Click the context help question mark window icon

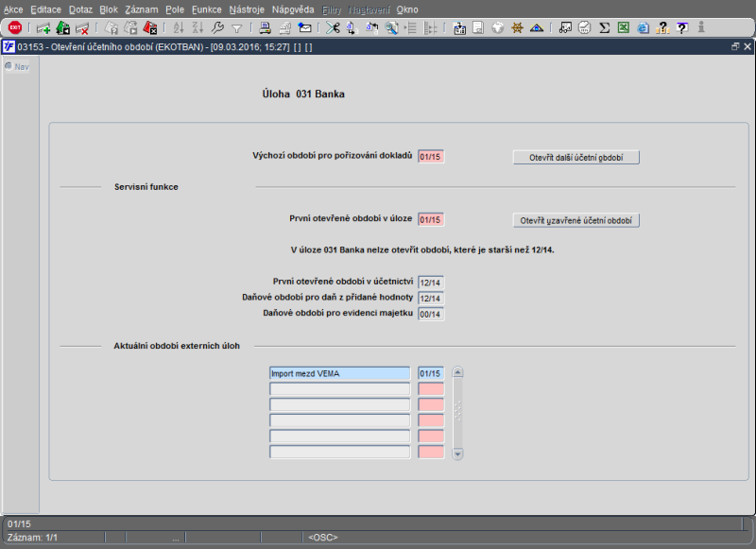point(681,28)
